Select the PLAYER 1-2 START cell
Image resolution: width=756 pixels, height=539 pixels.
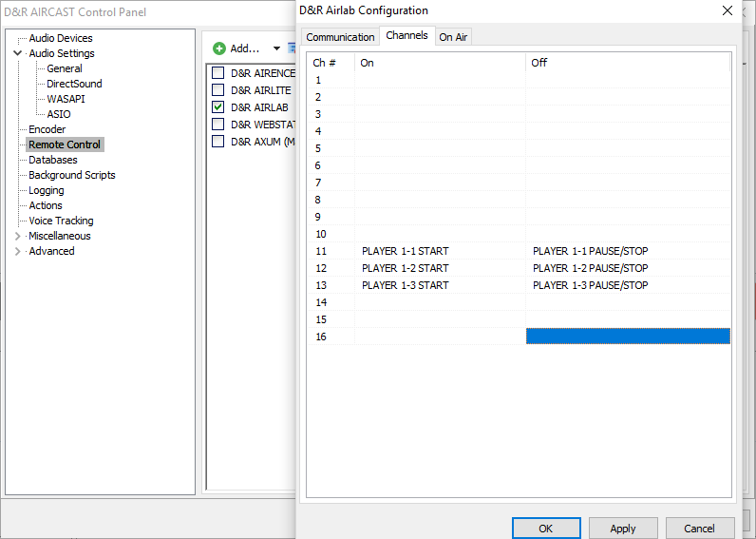(x=440, y=268)
